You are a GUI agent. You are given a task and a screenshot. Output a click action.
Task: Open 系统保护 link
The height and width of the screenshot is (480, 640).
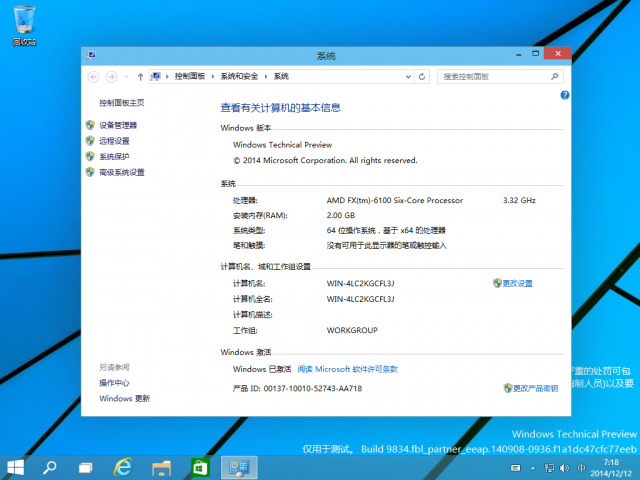114,156
